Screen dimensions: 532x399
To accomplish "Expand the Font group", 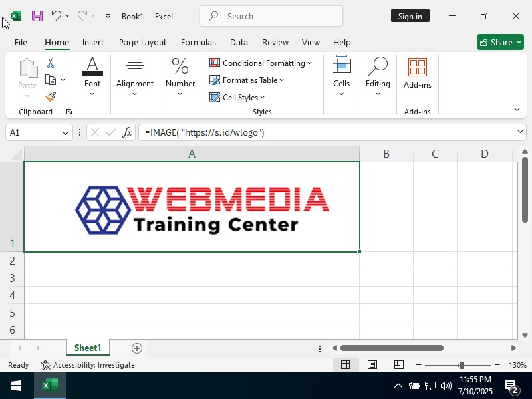I will (x=92, y=76).
